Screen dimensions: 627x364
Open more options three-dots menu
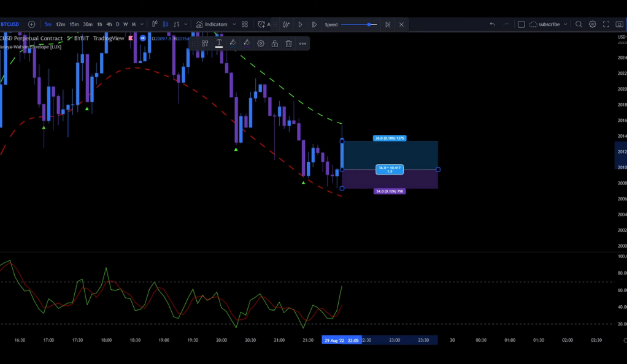(x=302, y=44)
